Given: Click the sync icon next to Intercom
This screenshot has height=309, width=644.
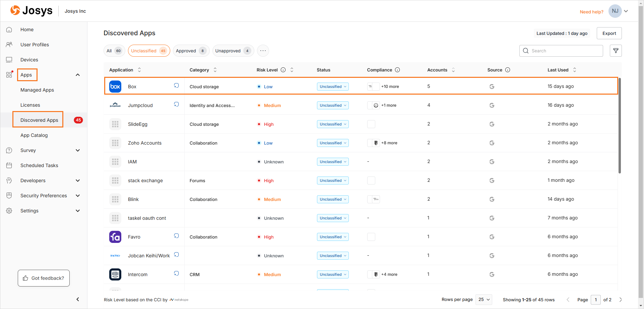Looking at the screenshot, I should [176, 273].
